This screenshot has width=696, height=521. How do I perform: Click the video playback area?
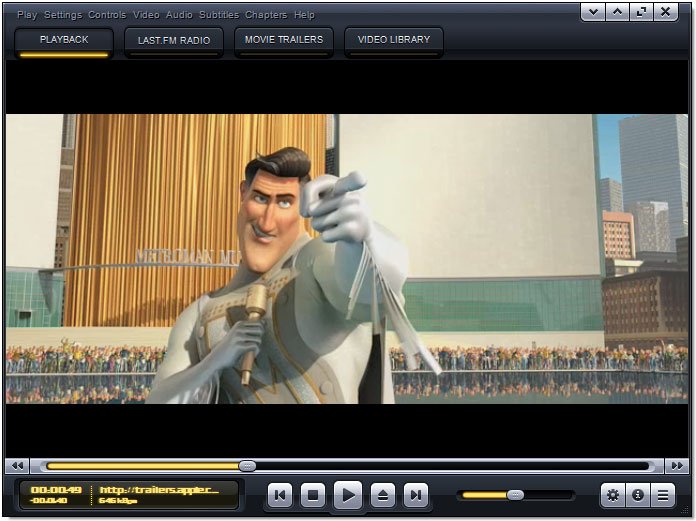[347, 259]
